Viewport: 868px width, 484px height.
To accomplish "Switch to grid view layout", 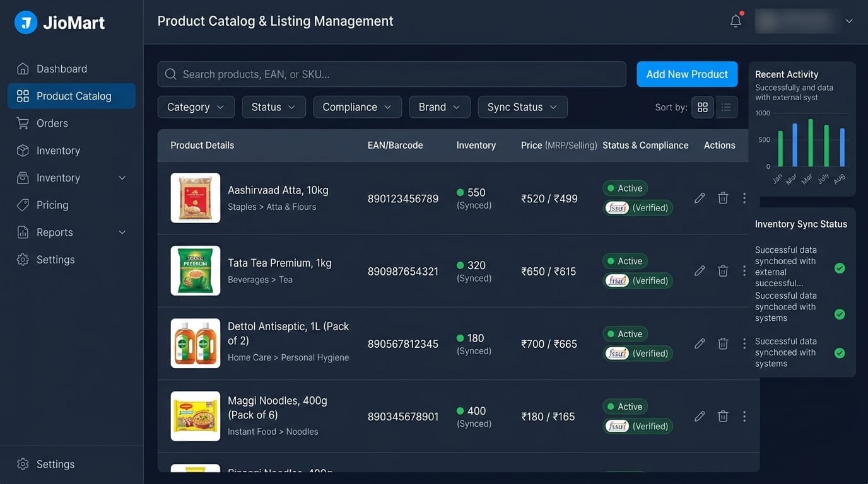I will pos(703,107).
